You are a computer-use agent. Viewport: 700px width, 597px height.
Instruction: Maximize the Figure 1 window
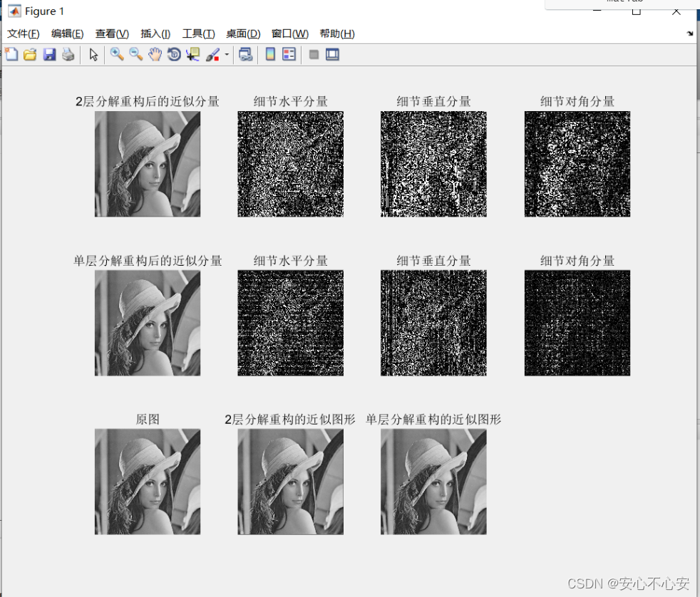tap(637, 11)
